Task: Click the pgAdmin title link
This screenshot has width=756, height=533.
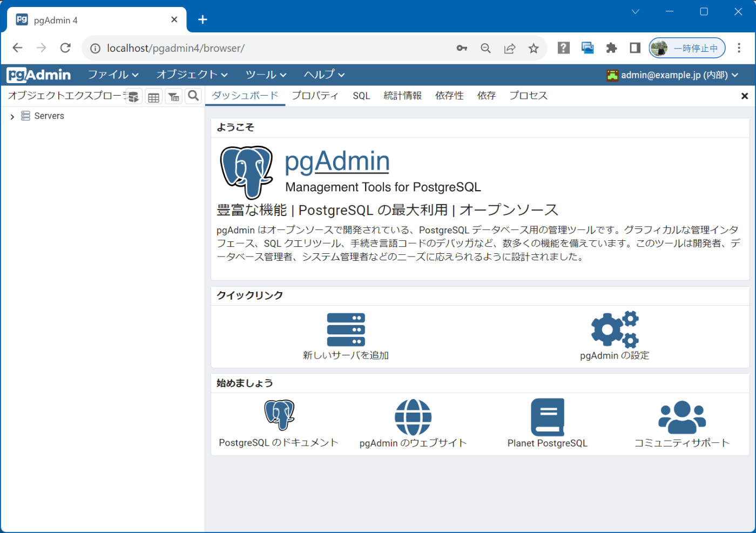Action: coord(337,161)
